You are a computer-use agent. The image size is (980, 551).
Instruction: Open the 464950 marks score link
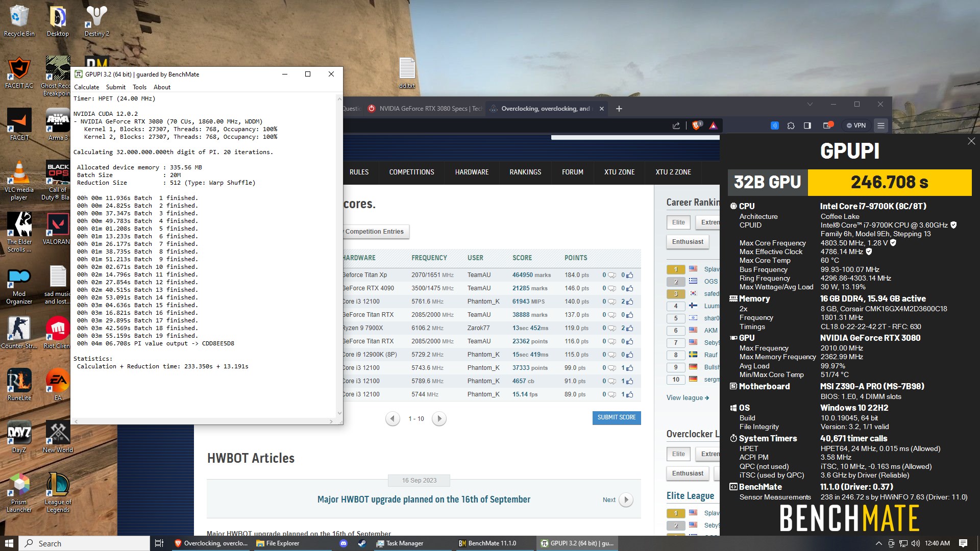coord(531,275)
